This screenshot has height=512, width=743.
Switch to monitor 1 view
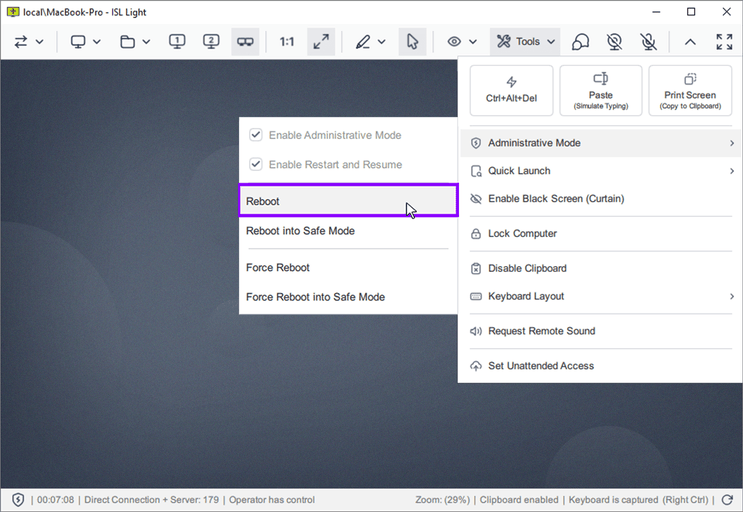(x=177, y=42)
